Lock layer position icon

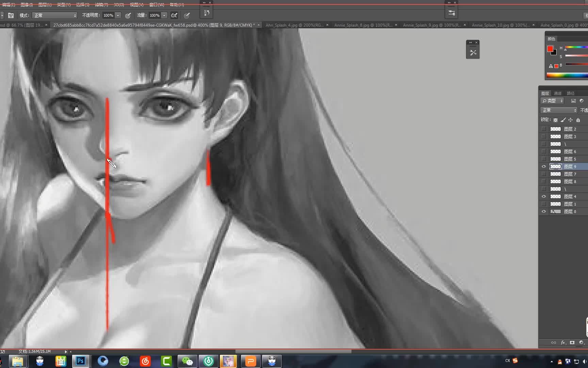[571, 120]
